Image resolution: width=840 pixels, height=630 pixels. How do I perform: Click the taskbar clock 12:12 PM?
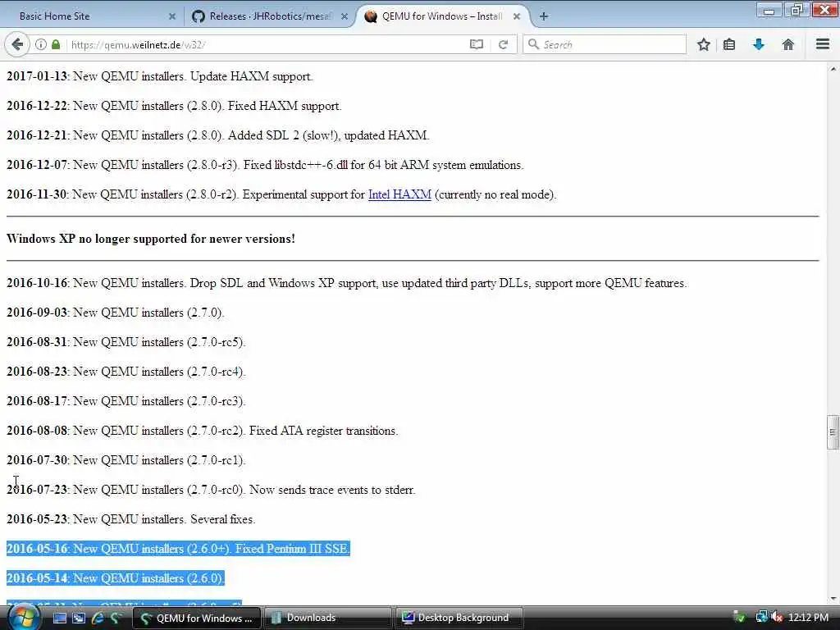click(x=808, y=617)
